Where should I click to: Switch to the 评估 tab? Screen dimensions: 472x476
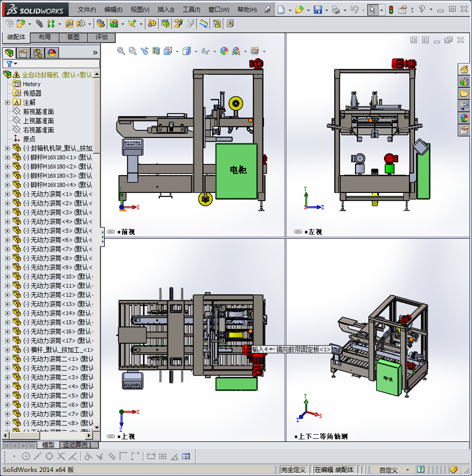(x=102, y=37)
